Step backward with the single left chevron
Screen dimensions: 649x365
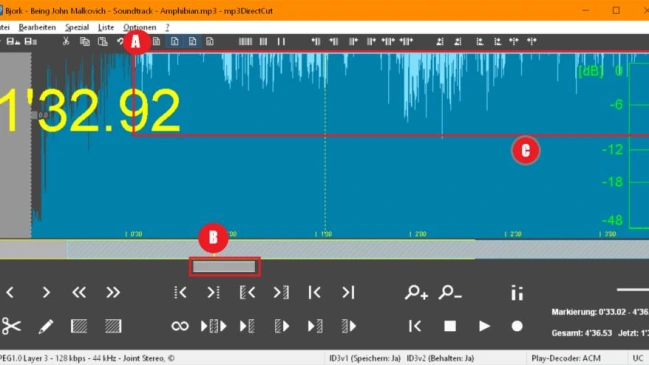tap(10, 293)
